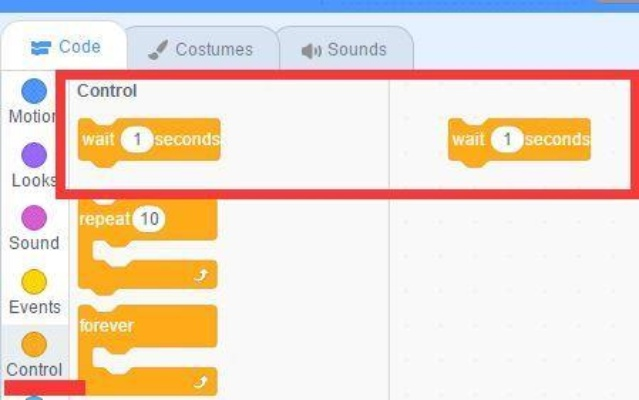Select the Sound category magenta circle

(x=34, y=218)
